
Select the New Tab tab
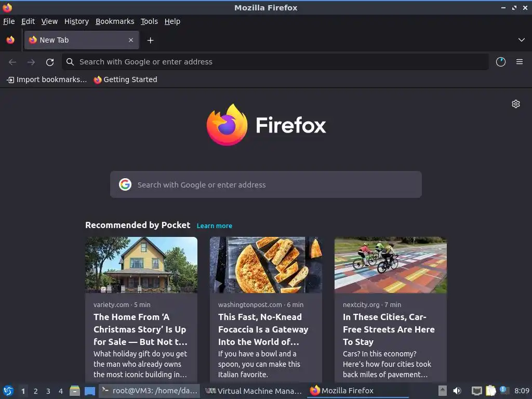82,40
